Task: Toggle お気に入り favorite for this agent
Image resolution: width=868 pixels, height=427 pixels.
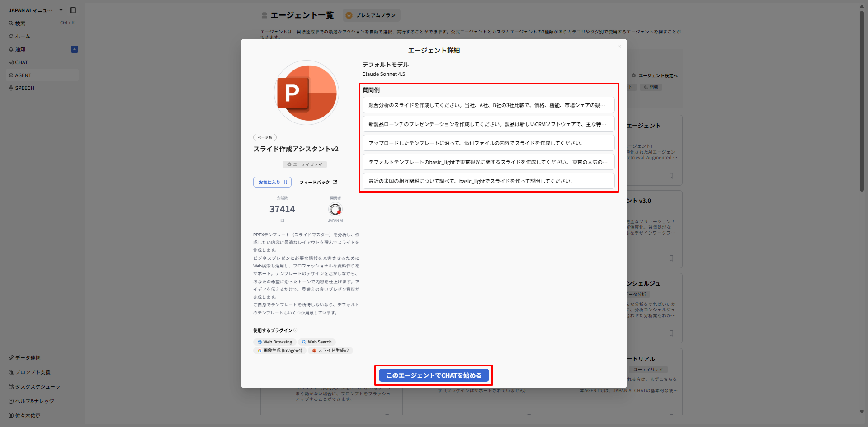Action: 272,182
